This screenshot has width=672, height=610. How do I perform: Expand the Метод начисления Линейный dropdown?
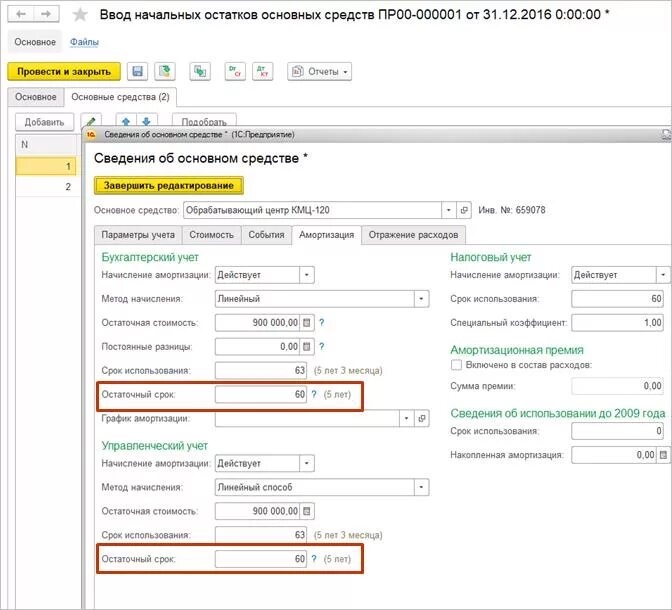tap(421, 298)
